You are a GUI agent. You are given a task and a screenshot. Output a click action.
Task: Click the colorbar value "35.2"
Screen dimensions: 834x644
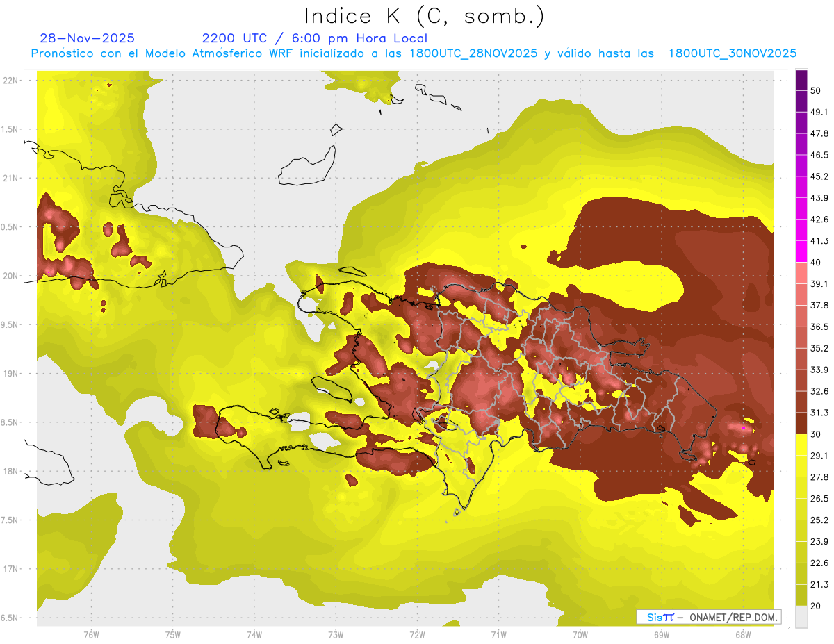point(819,348)
